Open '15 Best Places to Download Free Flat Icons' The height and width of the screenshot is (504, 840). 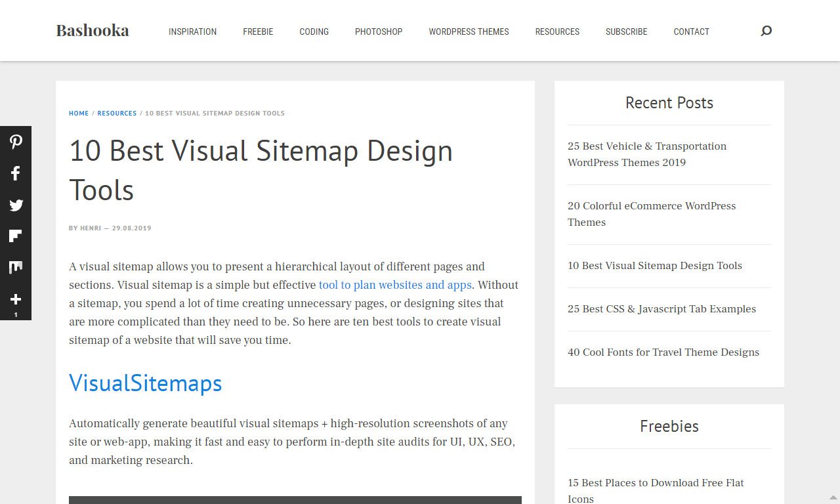(656, 491)
